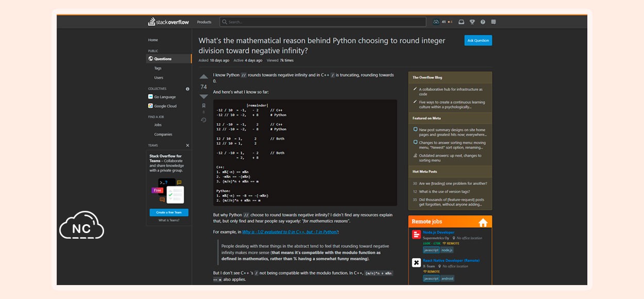Image resolution: width=644 pixels, height=299 pixels.
Task: Click the android tag
Action: 448,278
